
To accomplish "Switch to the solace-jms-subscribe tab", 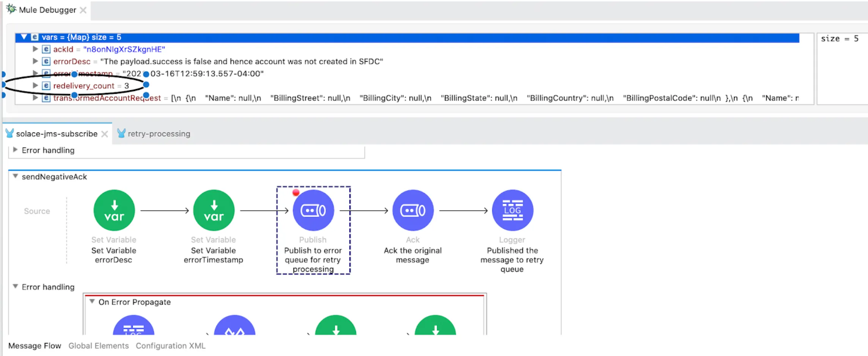I will [57, 134].
